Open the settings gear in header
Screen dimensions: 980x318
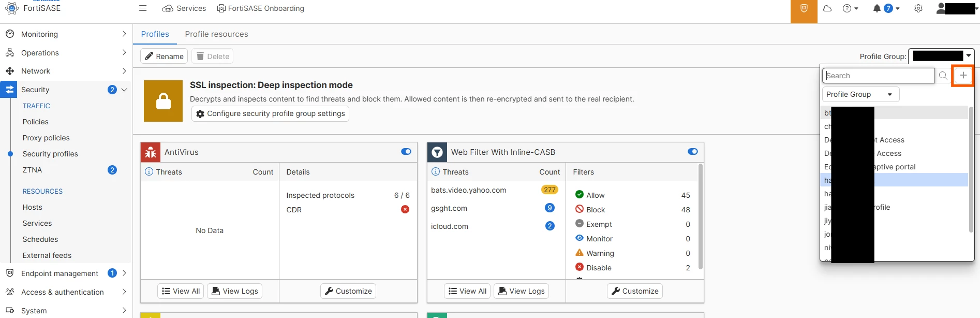coord(918,8)
